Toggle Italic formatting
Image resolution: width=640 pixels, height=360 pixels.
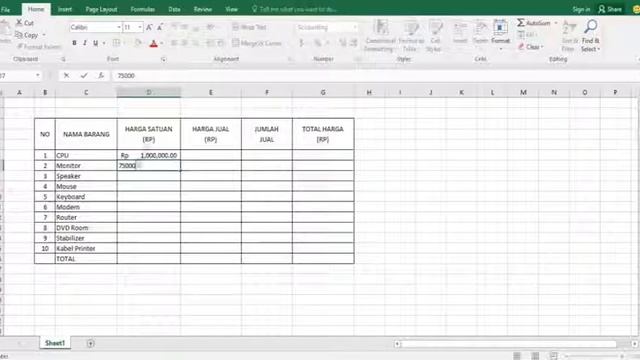click(85, 43)
